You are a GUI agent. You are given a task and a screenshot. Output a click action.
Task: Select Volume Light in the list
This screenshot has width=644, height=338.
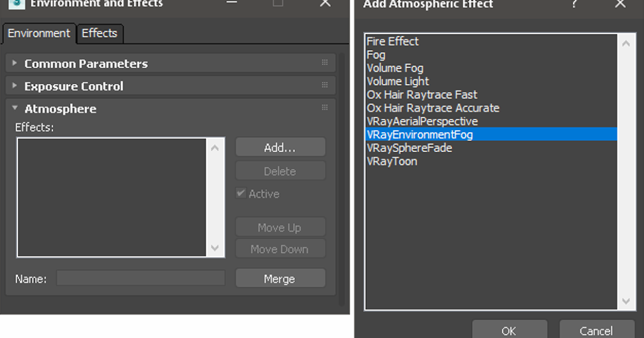pos(491,82)
